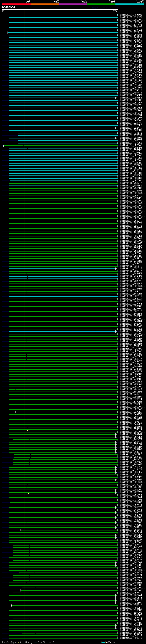
Task: Click UniRef100_B7FMW0 hit
Action: [131, 62]
